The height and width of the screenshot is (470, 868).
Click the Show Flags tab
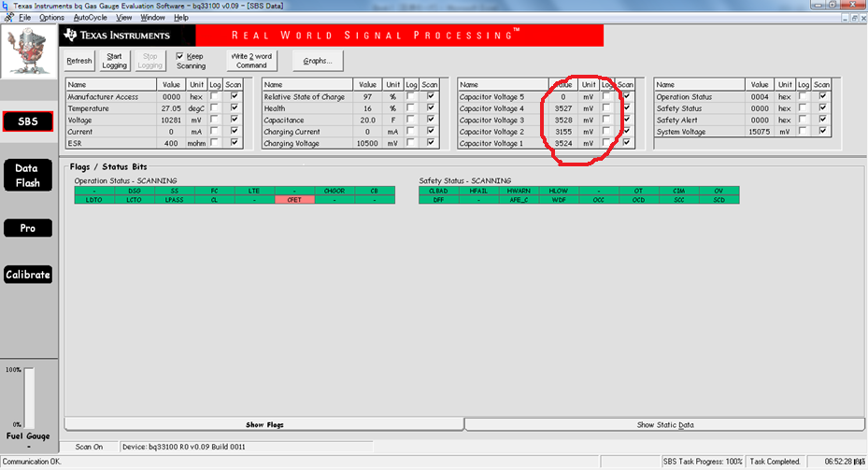click(x=264, y=424)
